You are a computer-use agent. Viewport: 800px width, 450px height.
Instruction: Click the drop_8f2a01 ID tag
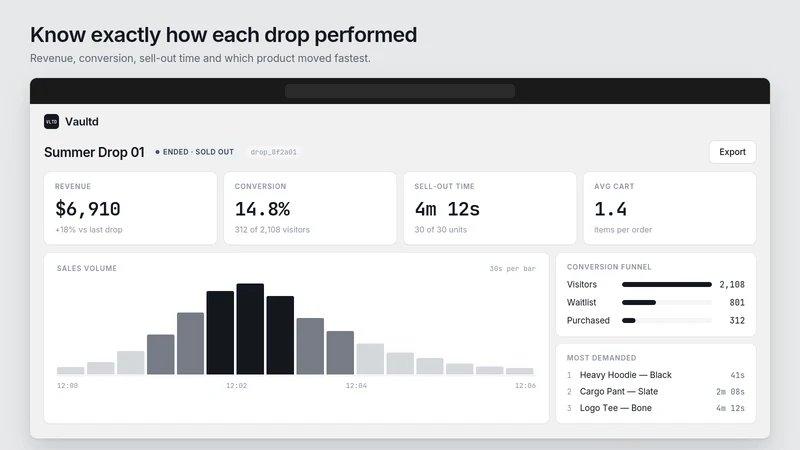[x=273, y=152]
